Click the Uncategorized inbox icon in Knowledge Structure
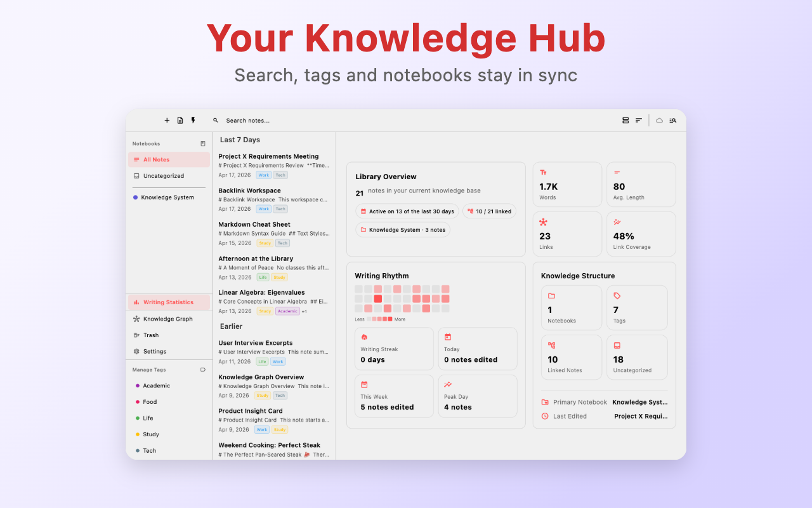The image size is (812, 508). pos(617,345)
